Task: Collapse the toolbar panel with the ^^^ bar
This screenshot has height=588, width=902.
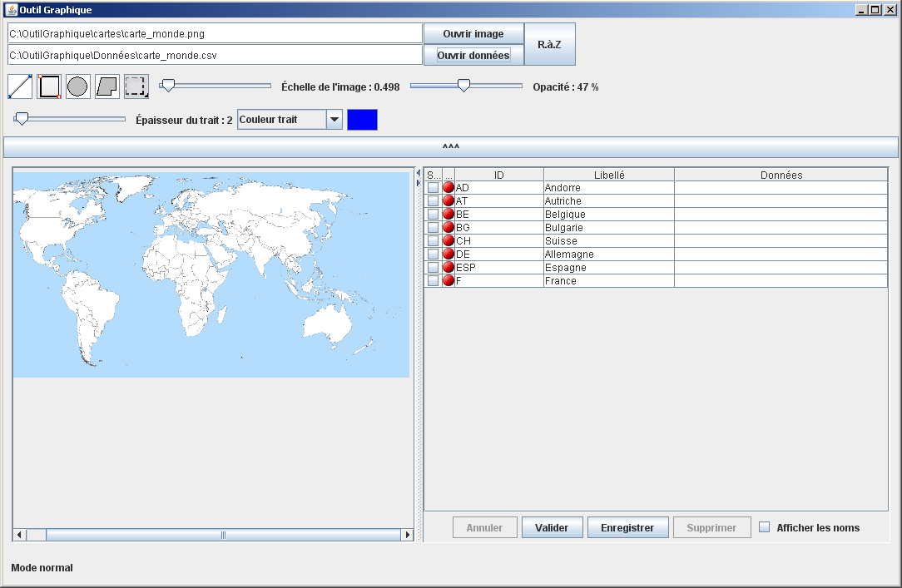Action: [x=451, y=147]
